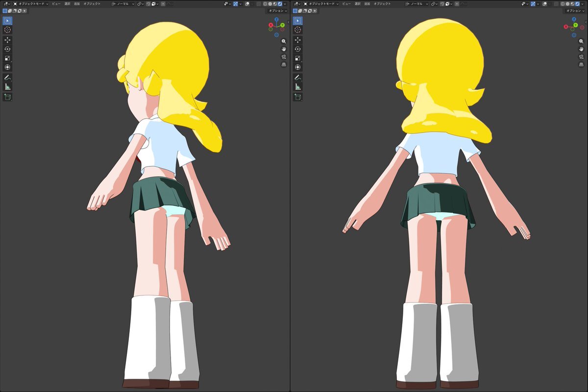Open the ビュー menu in left viewport

tap(56, 3)
